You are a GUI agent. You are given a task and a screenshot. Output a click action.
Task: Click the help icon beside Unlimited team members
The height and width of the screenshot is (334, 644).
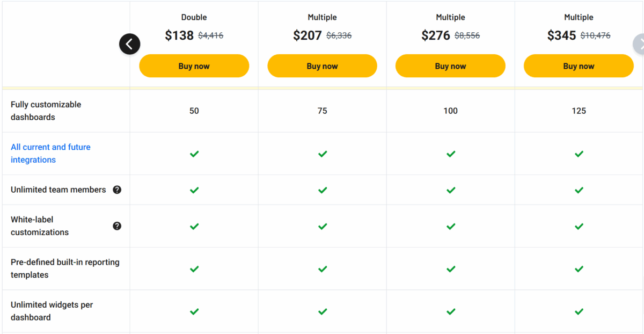click(117, 190)
